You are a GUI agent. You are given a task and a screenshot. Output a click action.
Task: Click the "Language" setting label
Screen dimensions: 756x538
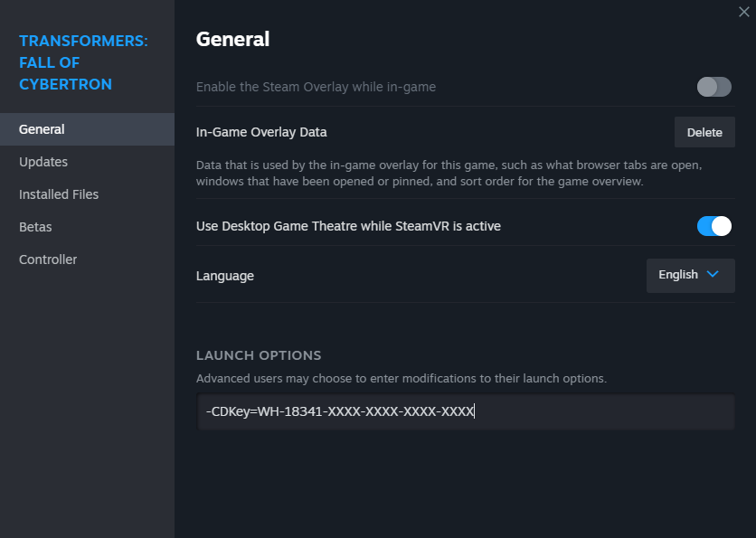(225, 276)
